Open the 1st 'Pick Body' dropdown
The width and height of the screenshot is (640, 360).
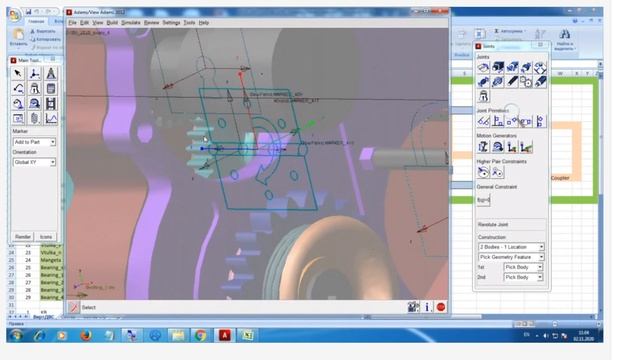tap(523, 267)
